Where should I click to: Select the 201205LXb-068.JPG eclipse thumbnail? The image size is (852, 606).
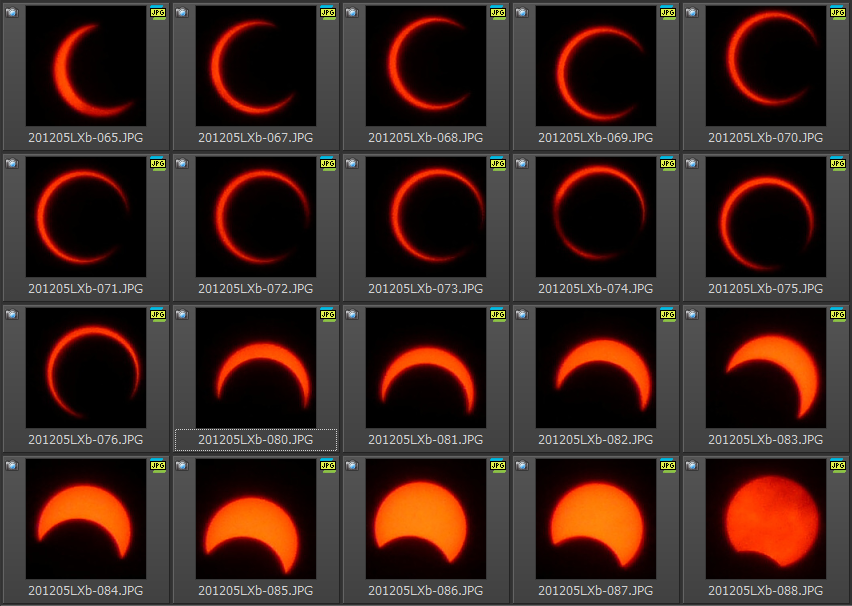[x=426, y=66]
